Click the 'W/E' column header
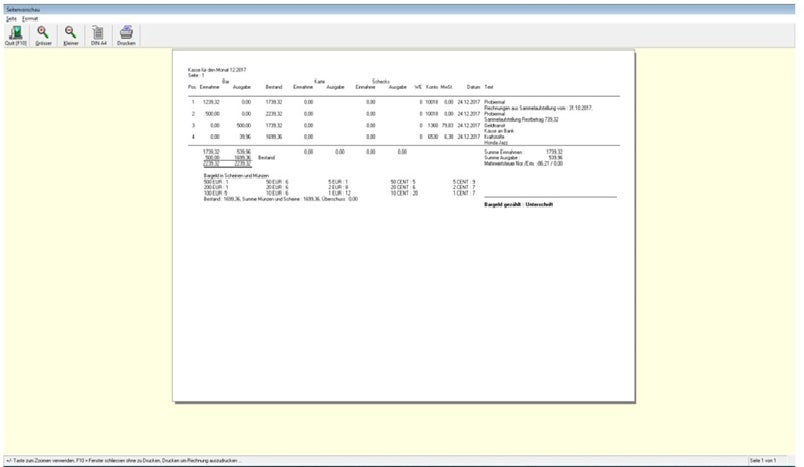Screen dimensions: 804x467 pos(418,87)
